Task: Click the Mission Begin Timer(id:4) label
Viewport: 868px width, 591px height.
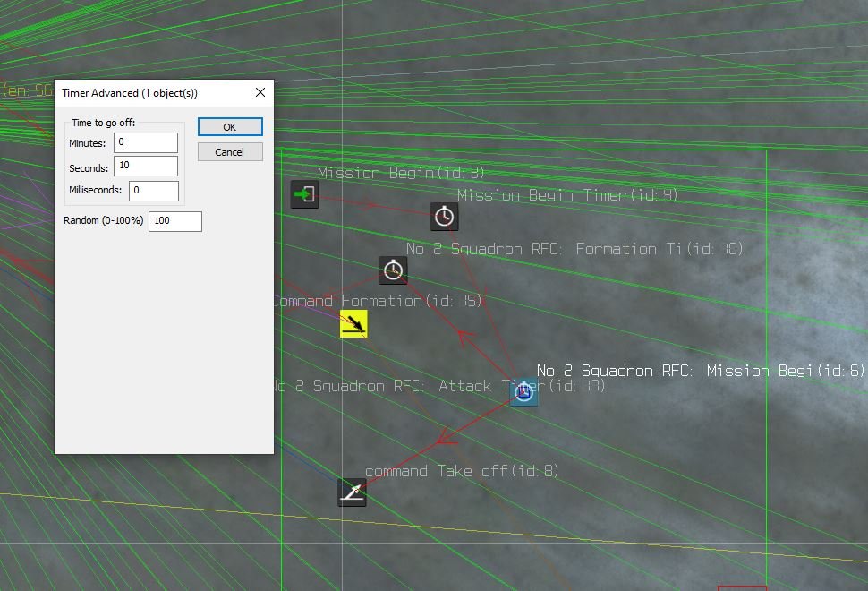Action: (x=567, y=195)
